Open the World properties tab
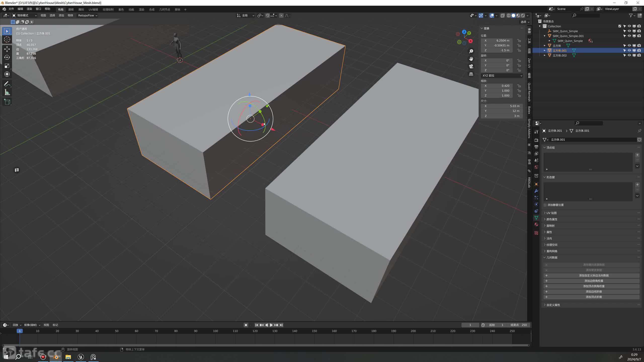 click(536, 167)
